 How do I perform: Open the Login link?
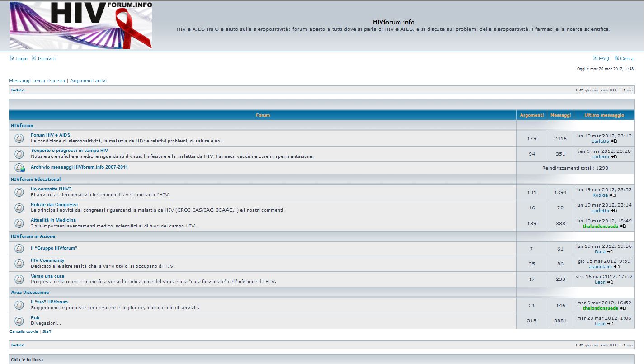click(x=21, y=59)
